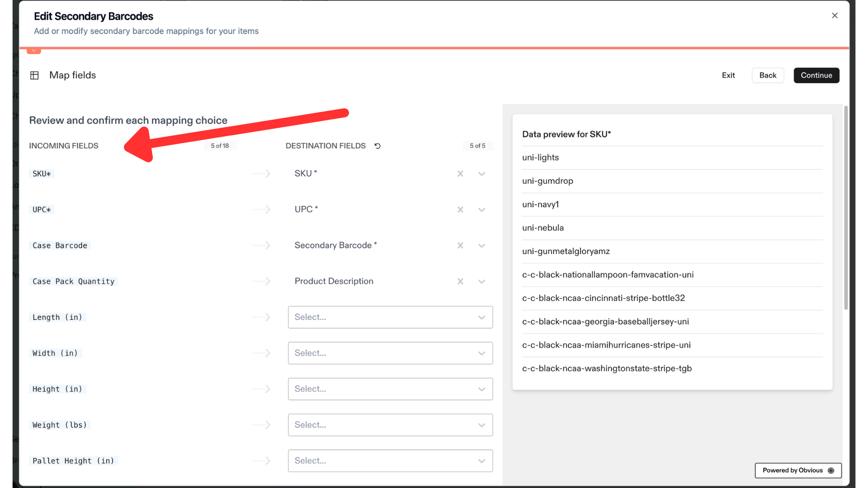Open the Secondary Barcode dropdown chevron

pyautogui.click(x=482, y=246)
